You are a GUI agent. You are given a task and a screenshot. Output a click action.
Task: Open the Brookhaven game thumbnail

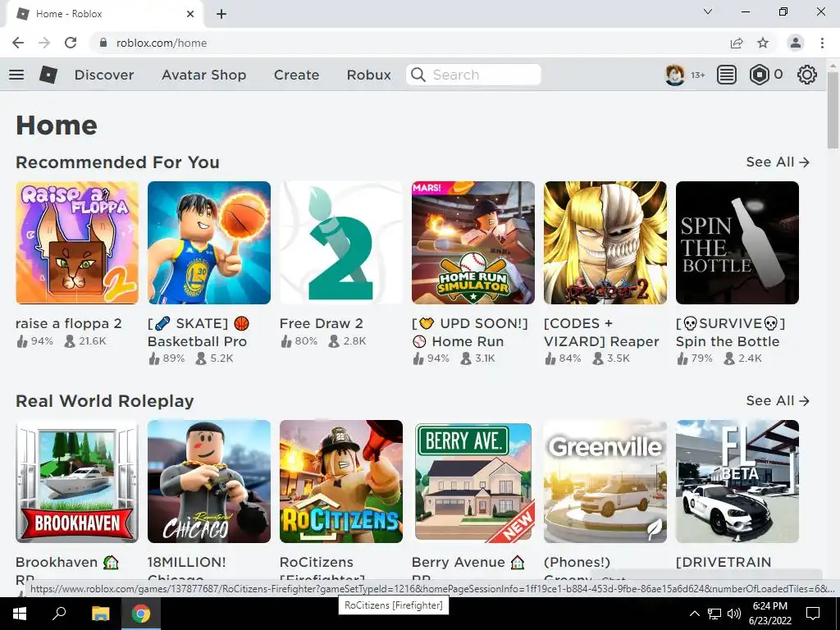point(77,482)
